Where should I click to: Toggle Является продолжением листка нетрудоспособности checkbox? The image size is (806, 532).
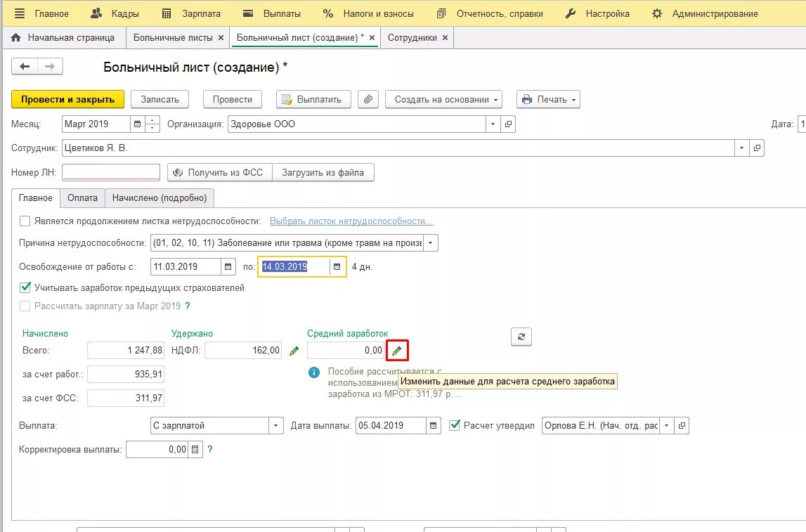pos(25,221)
